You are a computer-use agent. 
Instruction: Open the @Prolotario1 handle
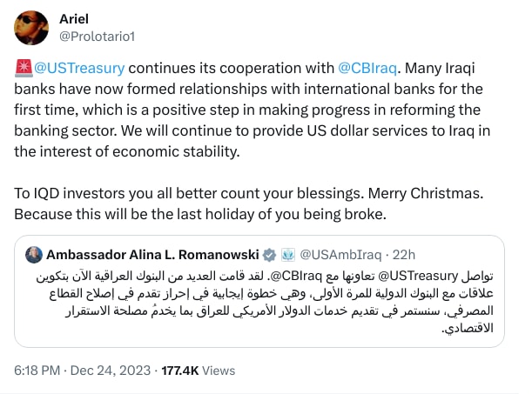pos(97,37)
